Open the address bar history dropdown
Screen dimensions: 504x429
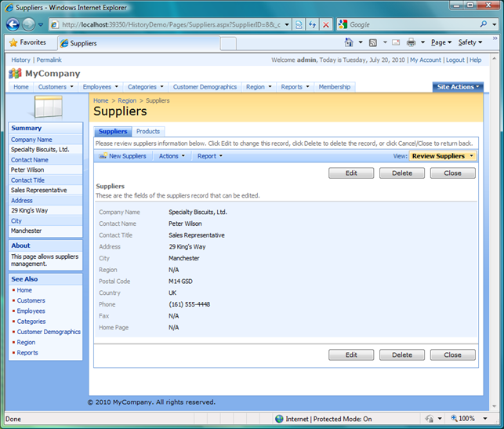(x=287, y=24)
